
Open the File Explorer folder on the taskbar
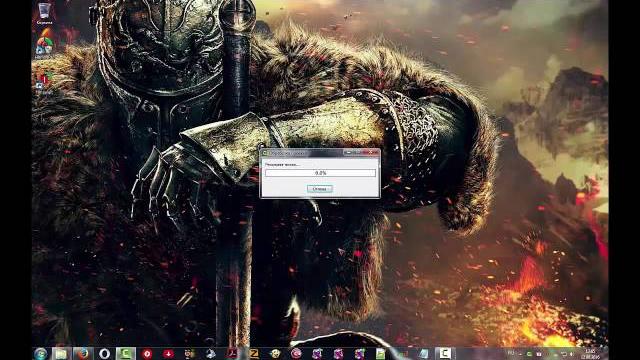(61, 354)
